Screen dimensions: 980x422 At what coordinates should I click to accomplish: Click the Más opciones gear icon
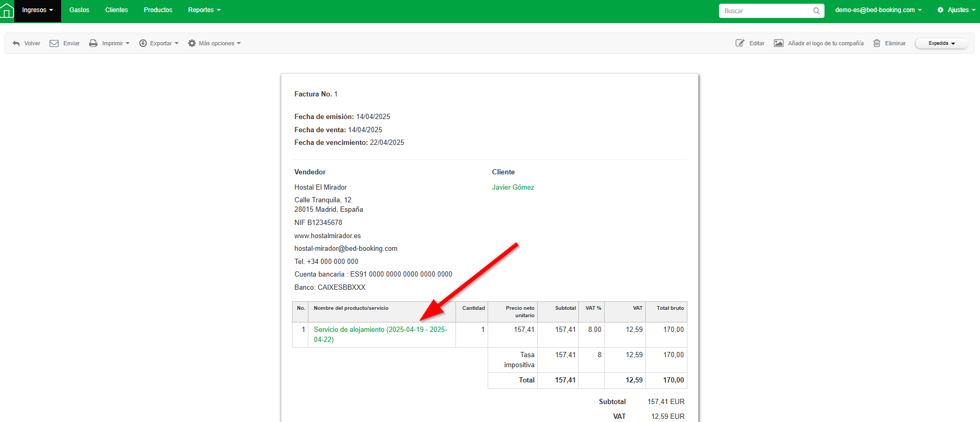192,44
